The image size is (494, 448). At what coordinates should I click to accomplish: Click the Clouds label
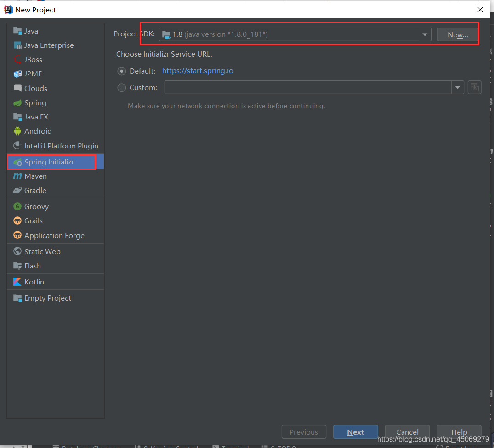coord(36,88)
